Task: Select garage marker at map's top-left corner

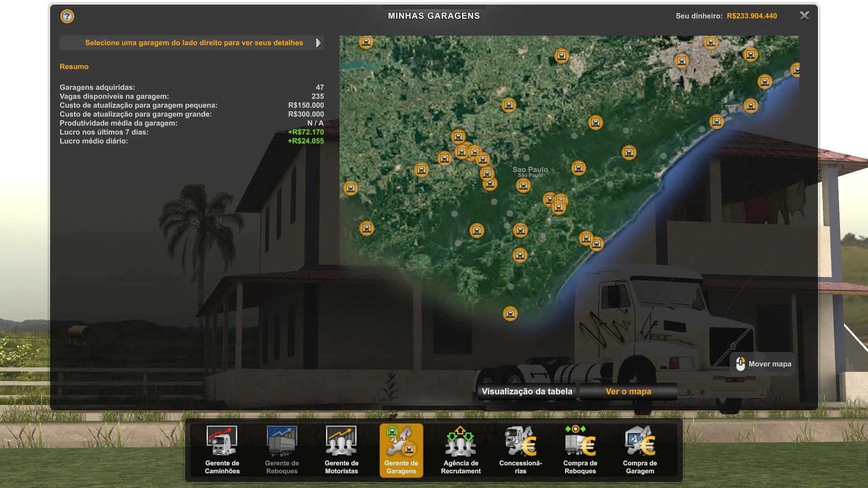Action: tap(366, 42)
